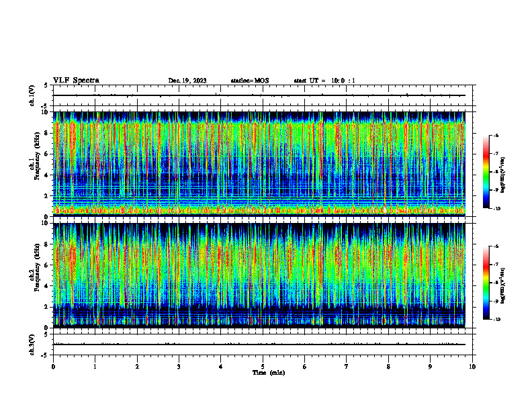Click the ch.3 voltage waveform trace

[x=259, y=345]
